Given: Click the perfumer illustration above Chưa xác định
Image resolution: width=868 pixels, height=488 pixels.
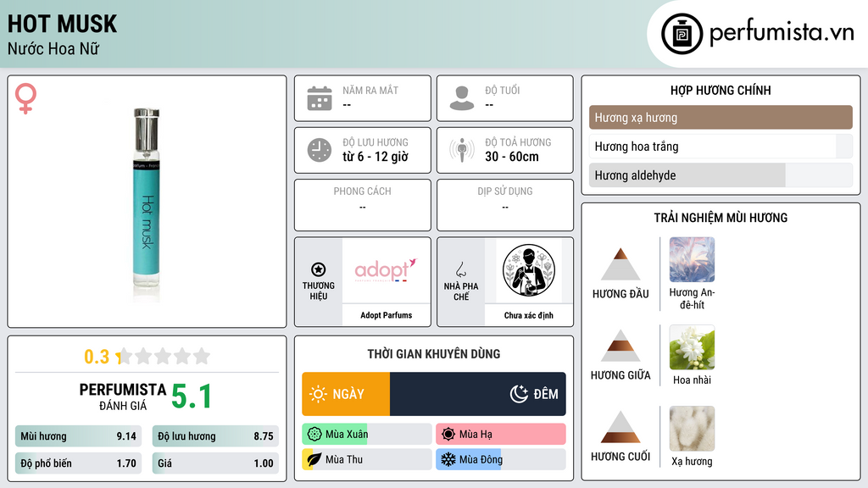Looking at the screenshot, I should (529, 270).
